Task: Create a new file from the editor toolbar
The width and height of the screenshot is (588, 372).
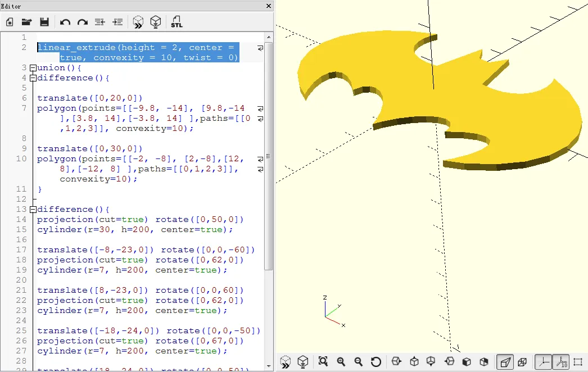Action: (10, 22)
